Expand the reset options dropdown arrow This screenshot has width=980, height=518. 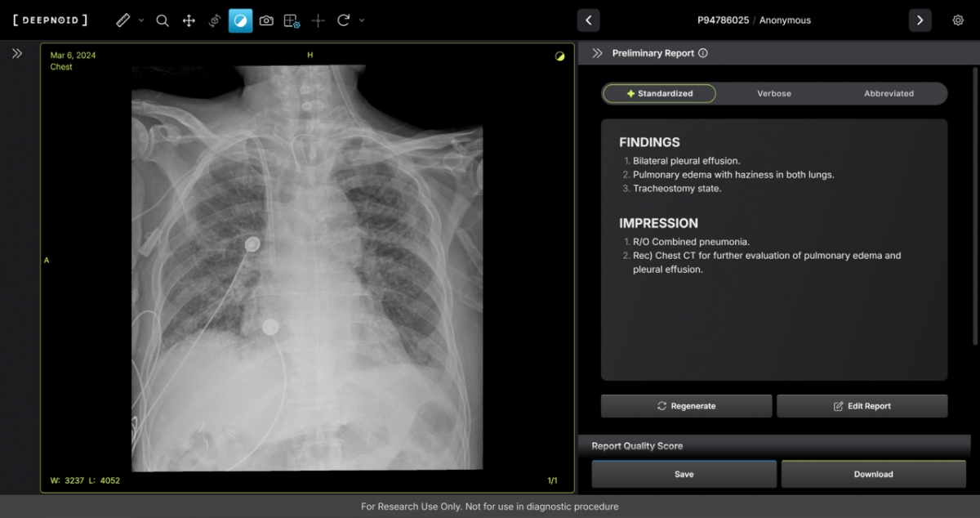[x=362, y=20]
